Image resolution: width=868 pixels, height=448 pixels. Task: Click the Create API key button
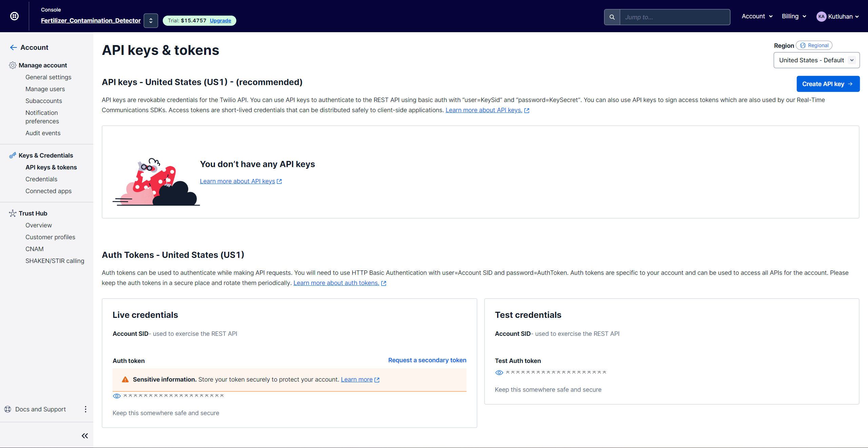(x=828, y=84)
